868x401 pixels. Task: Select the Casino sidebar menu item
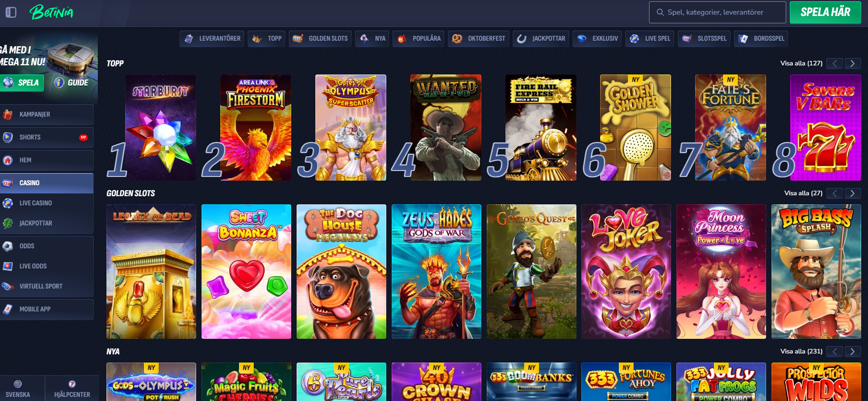pos(47,183)
